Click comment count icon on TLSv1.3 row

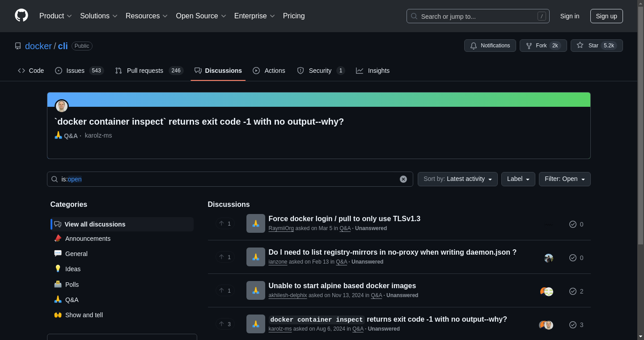pyautogui.click(x=573, y=224)
